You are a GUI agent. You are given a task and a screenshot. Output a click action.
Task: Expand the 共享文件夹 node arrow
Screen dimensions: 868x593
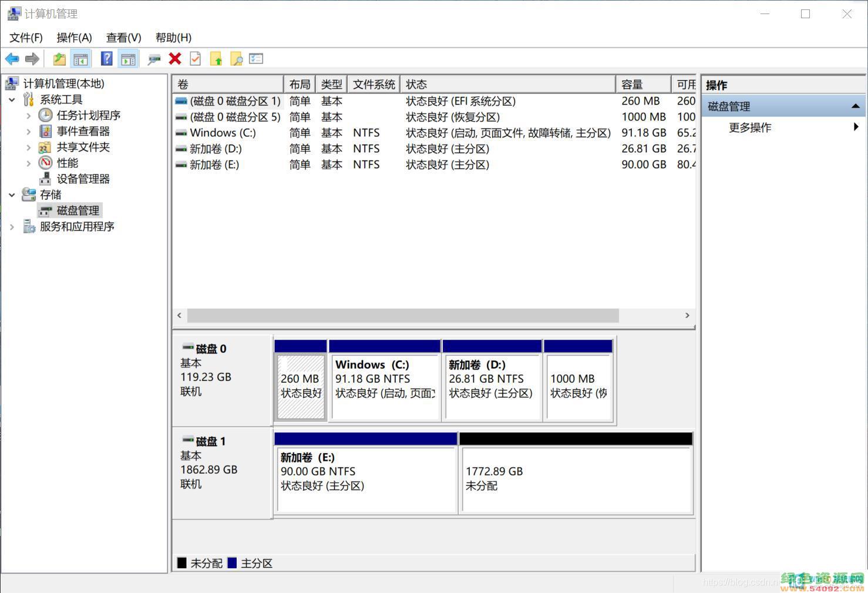pos(28,148)
